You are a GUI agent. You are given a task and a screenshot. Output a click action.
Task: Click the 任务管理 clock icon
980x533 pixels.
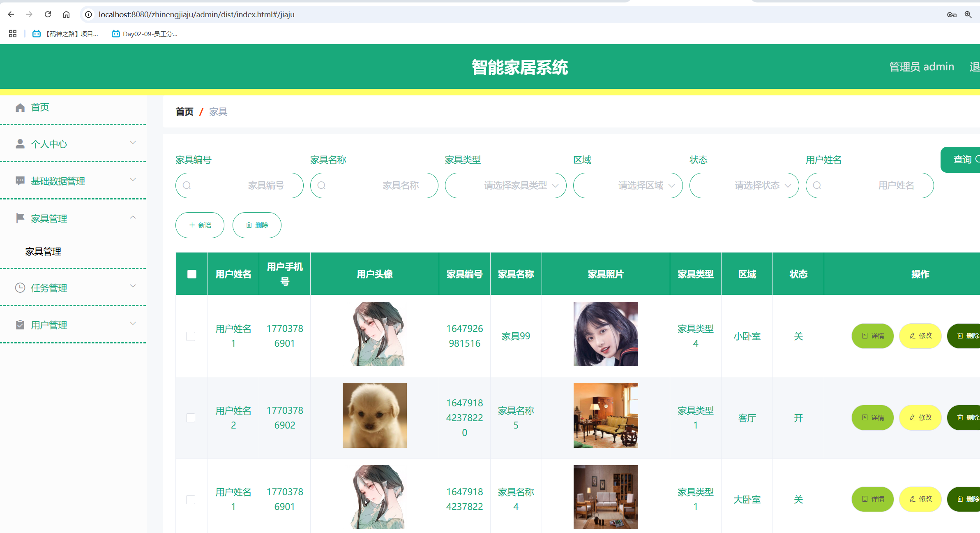coord(20,288)
